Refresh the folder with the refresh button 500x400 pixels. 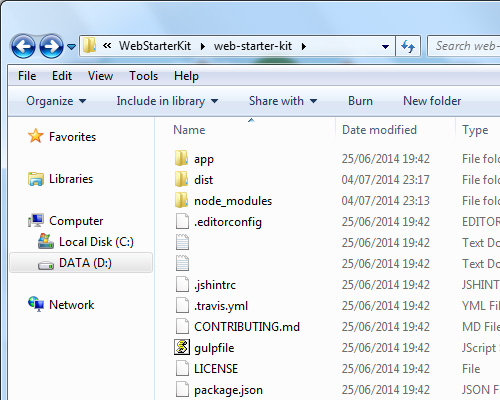tap(408, 46)
